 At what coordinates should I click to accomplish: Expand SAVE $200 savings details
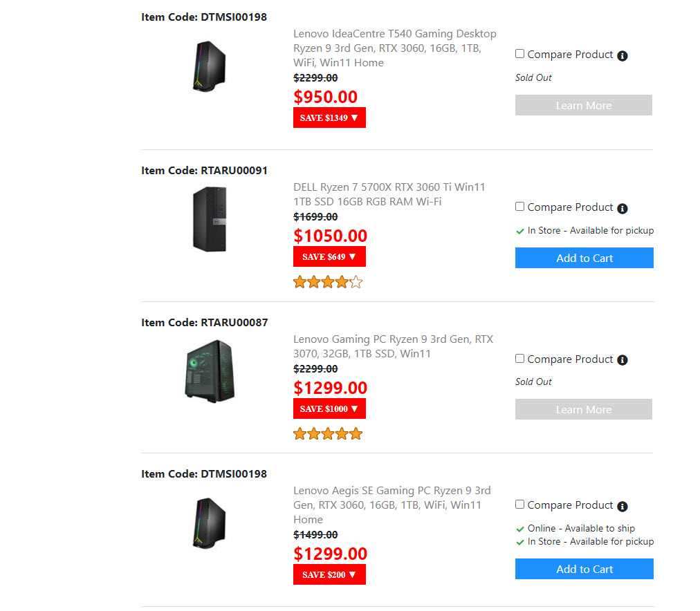click(329, 574)
